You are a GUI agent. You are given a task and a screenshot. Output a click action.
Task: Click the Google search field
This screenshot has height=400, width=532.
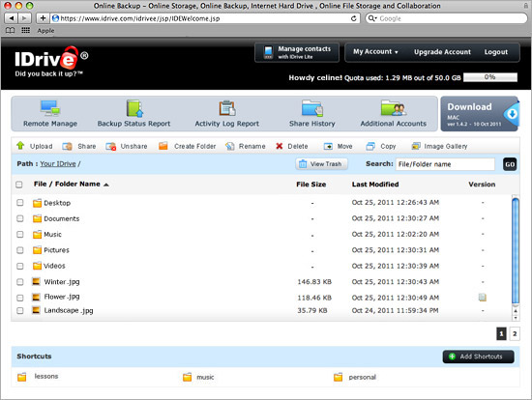pyautogui.click(x=446, y=18)
